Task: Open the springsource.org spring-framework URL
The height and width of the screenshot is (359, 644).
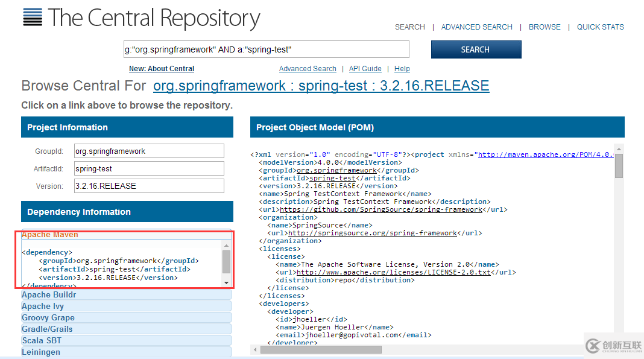Action: [x=373, y=233]
